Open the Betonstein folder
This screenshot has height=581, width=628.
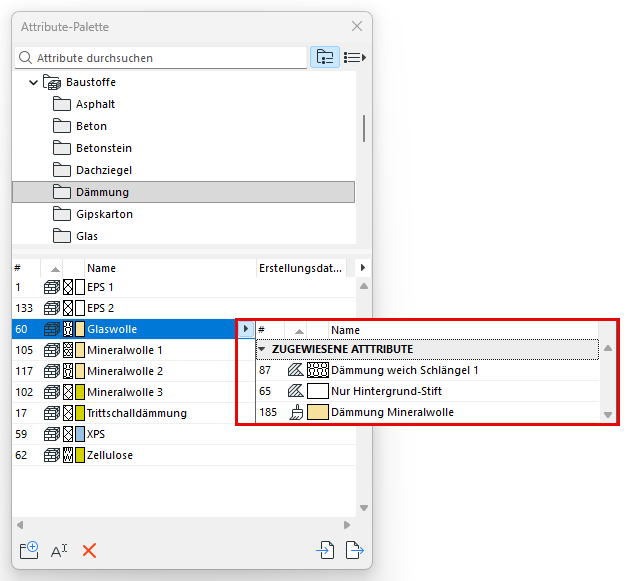(x=104, y=148)
